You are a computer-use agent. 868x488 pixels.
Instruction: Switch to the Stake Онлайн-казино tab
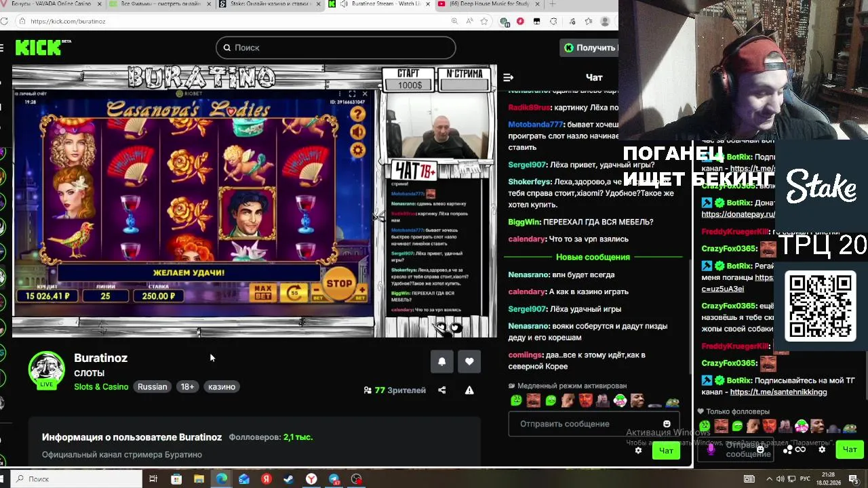271,4
